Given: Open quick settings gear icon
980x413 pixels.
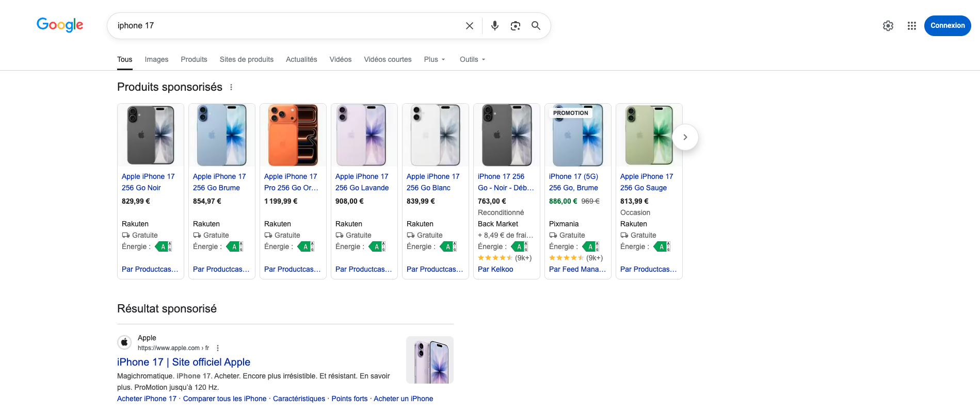Looking at the screenshot, I should click(x=888, y=26).
